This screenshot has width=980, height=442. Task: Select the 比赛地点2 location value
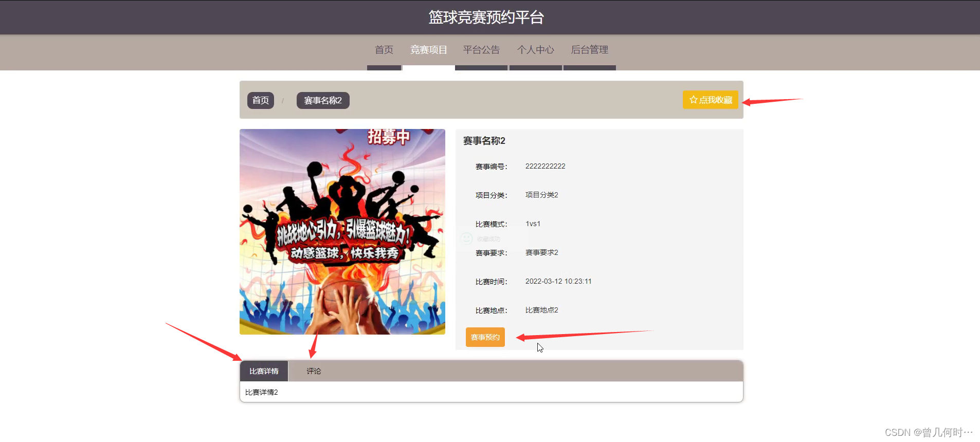[x=541, y=310]
